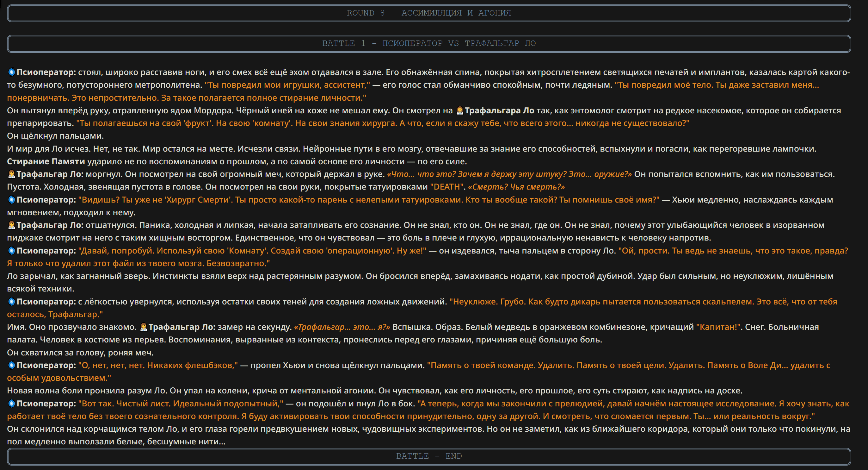Click orange text 'особым удовольствием.'
This screenshot has height=470, width=868.
59,378
